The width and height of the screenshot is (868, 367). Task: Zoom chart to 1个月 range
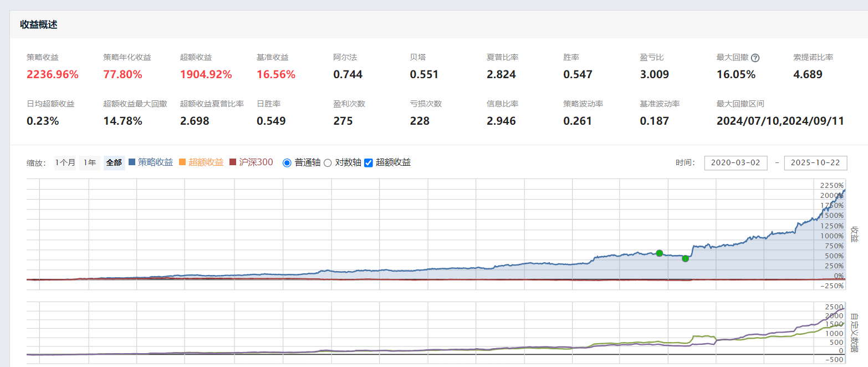tap(65, 163)
